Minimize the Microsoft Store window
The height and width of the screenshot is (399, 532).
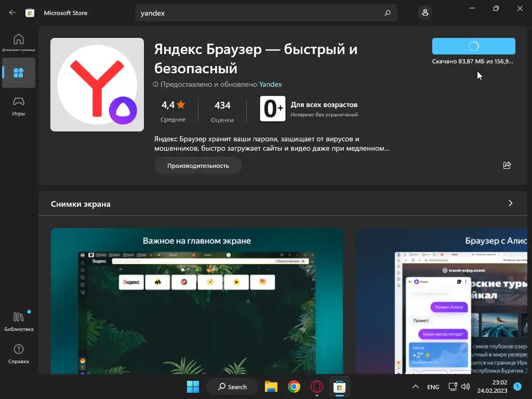point(472,8)
